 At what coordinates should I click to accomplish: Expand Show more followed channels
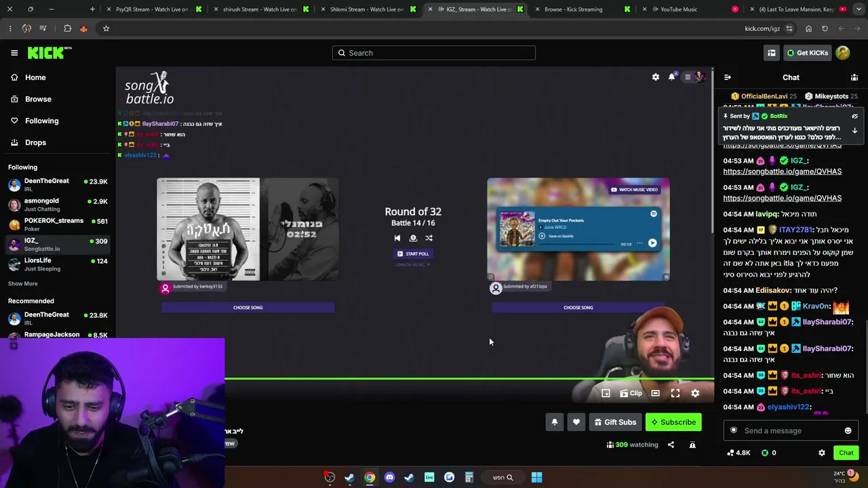point(23,283)
